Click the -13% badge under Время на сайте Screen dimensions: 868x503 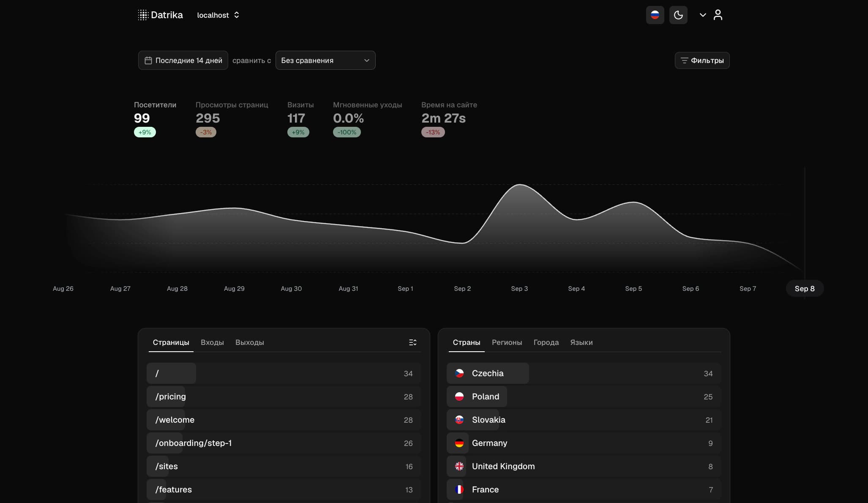click(433, 132)
